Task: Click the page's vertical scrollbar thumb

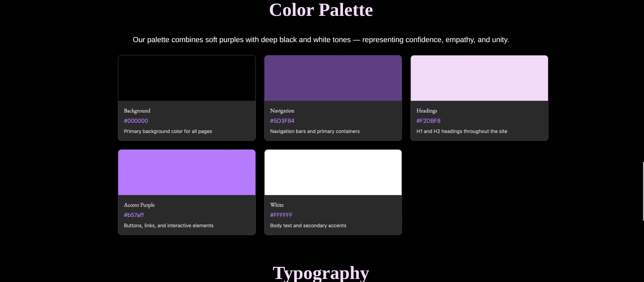Action: tap(643, 191)
